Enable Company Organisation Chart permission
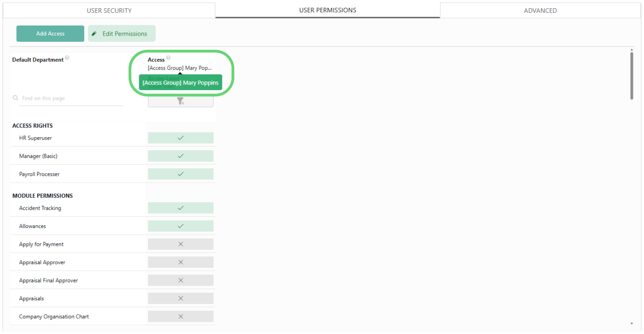Viewport: 644px width, 334px height. [181, 317]
